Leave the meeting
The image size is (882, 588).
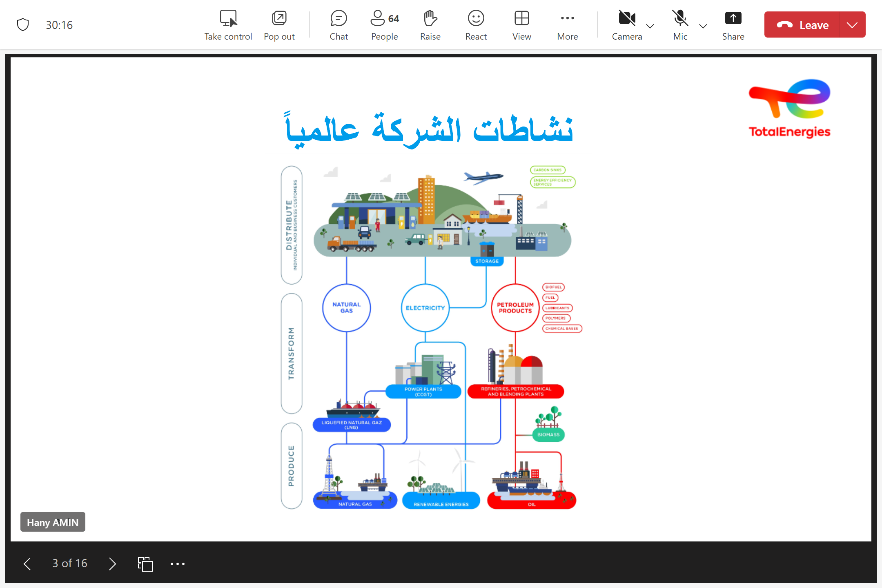click(x=802, y=25)
